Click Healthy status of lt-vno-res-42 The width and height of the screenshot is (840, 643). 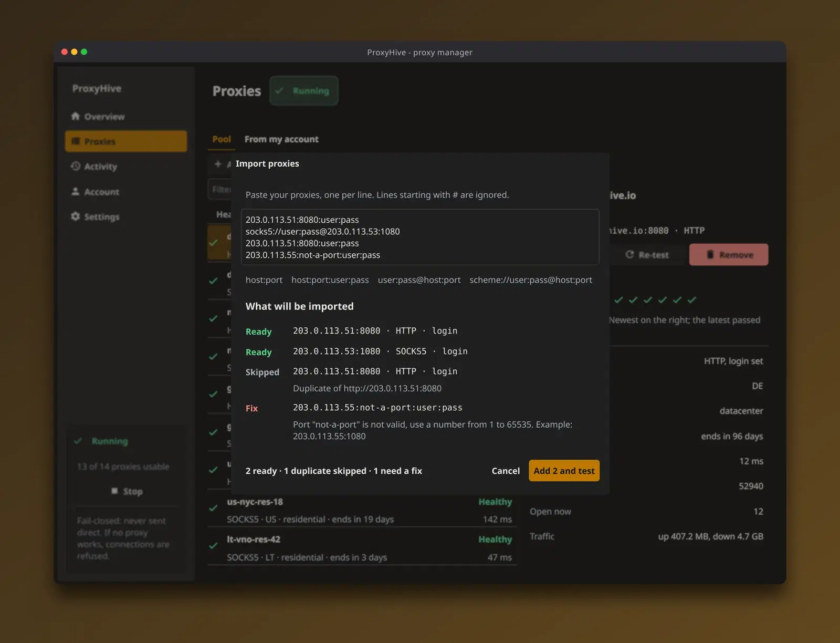[x=495, y=540]
